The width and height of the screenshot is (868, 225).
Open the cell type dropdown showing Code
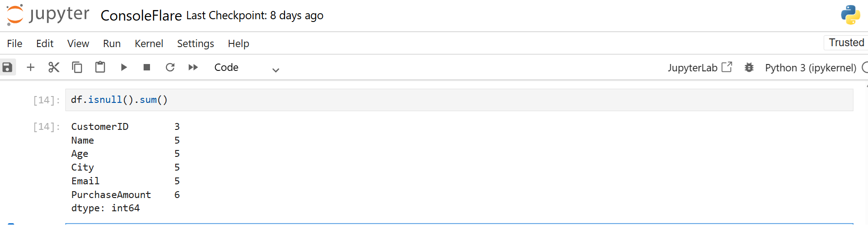(246, 68)
